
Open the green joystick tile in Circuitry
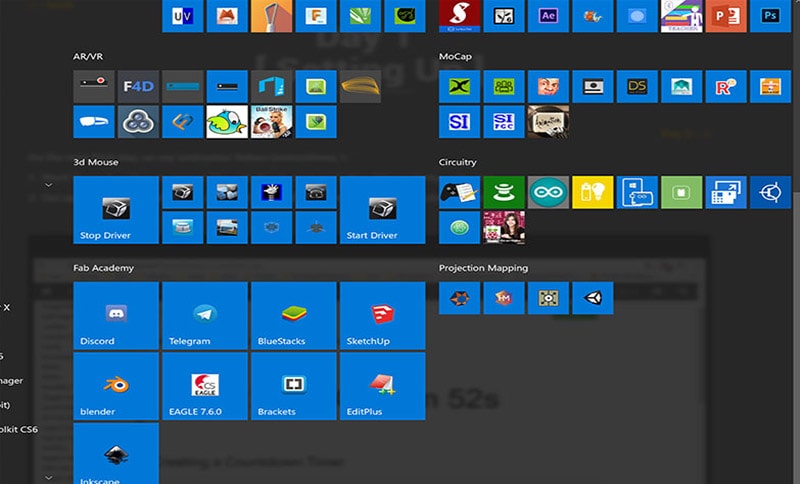tap(504, 192)
